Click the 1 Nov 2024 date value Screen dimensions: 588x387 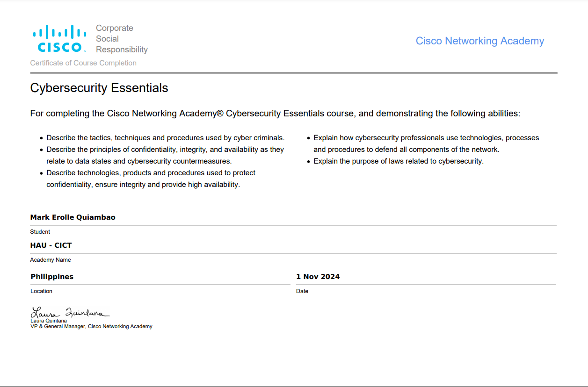coord(318,277)
